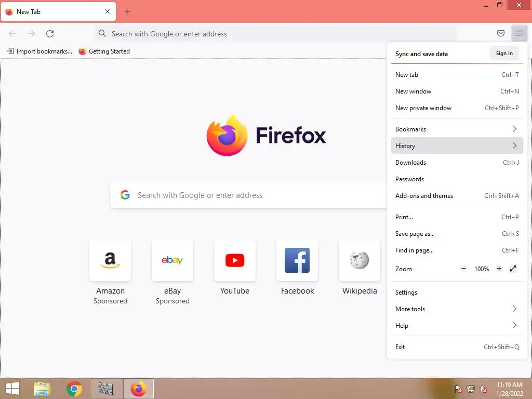Image resolution: width=532 pixels, height=399 pixels.
Task: Open the network tray icon
Action: click(470, 389)
